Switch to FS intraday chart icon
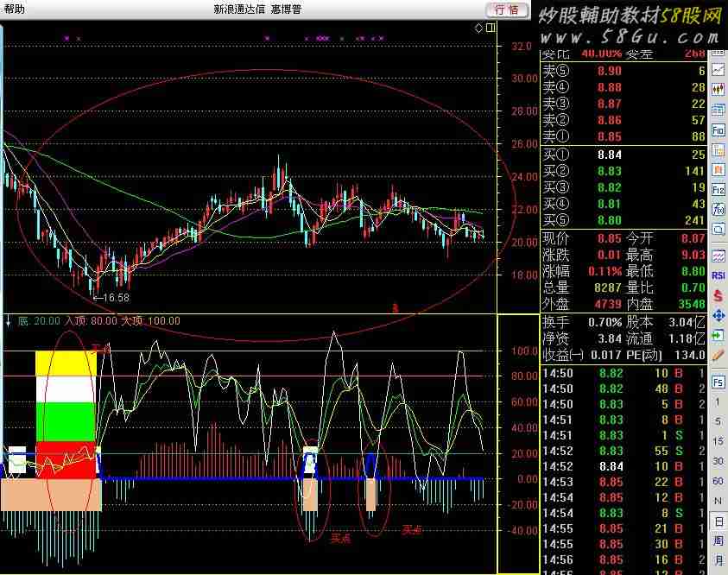728x575 pixels. tap(719, 382)
